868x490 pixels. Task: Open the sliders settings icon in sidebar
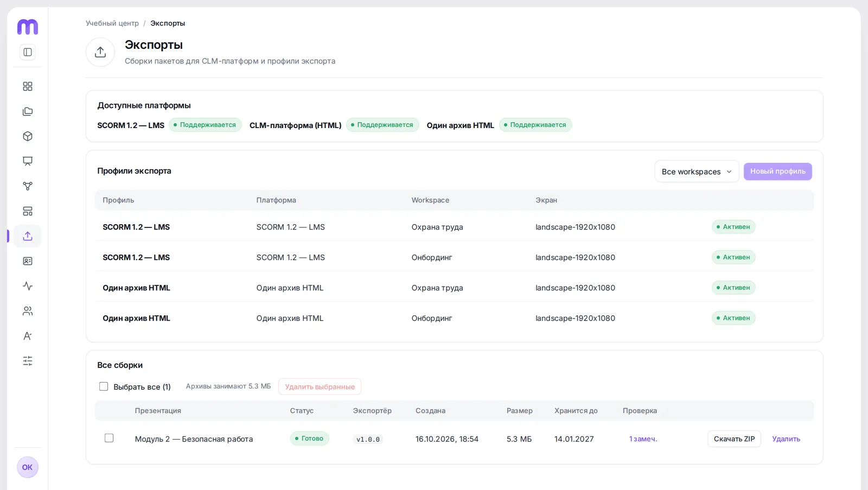coord(28,361)
